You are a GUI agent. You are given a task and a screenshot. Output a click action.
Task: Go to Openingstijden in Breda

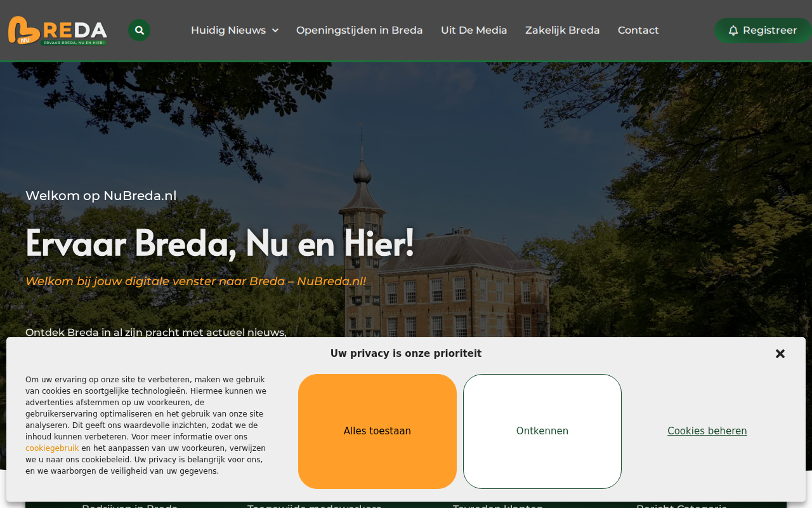coord(360,30)
